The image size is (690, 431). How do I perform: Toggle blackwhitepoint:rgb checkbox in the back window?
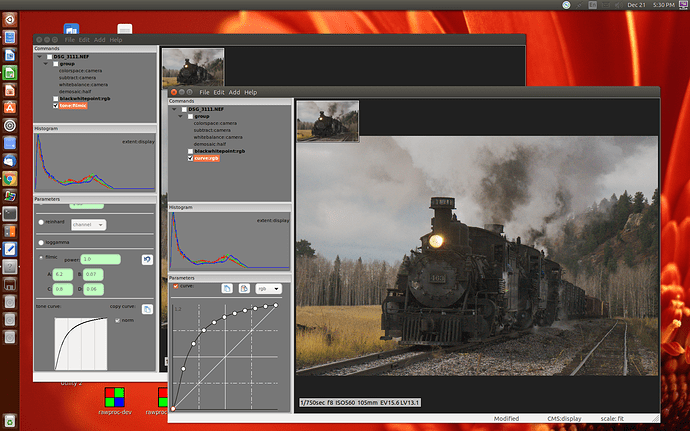click(x=56, y=99)
